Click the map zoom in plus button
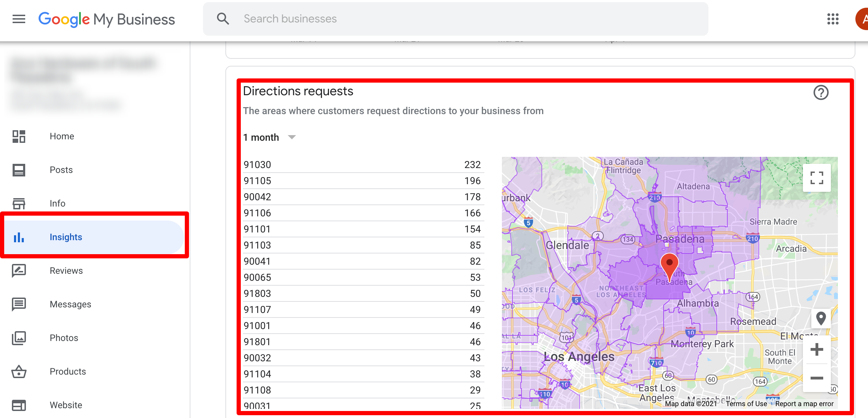This screenshot has height=418, width=868. pyautogui.click(x=817, y=349)
